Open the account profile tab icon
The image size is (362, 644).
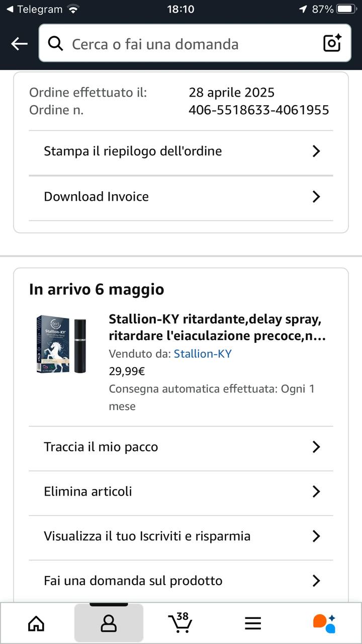(109, 623)
